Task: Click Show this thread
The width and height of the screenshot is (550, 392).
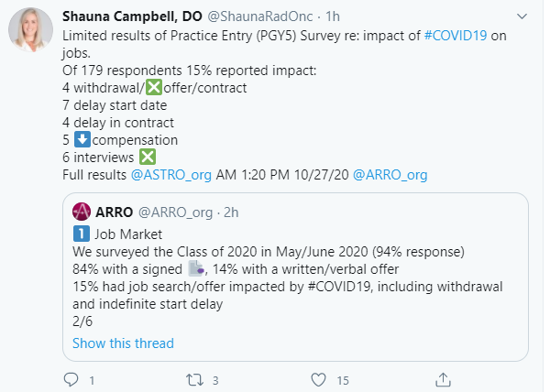Action: pyautogui.click(x=123, y=343)
